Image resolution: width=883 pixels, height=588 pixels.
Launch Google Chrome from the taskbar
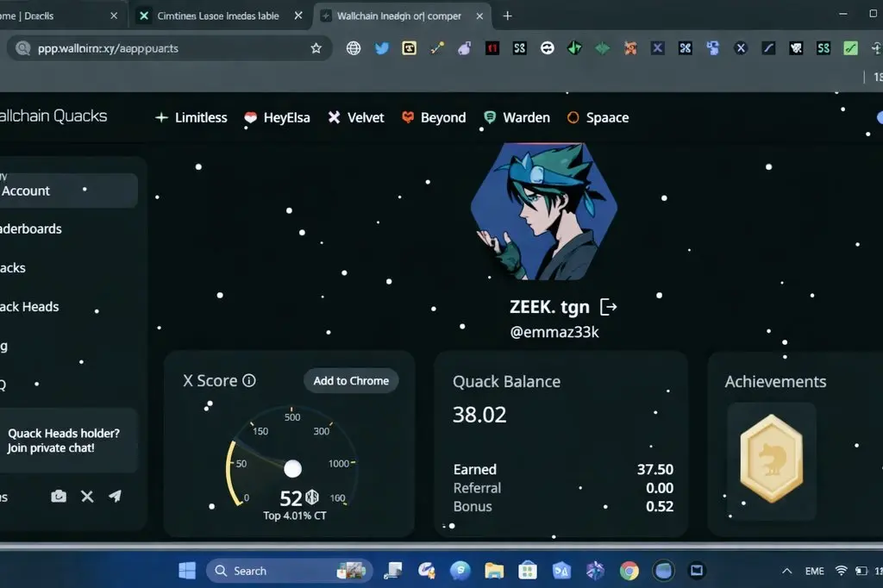[x=629, y=571]
